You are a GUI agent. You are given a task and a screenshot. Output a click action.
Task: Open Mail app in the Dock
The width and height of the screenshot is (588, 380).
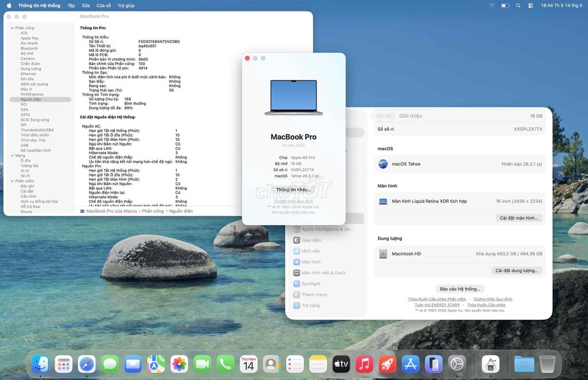[133, 364]
